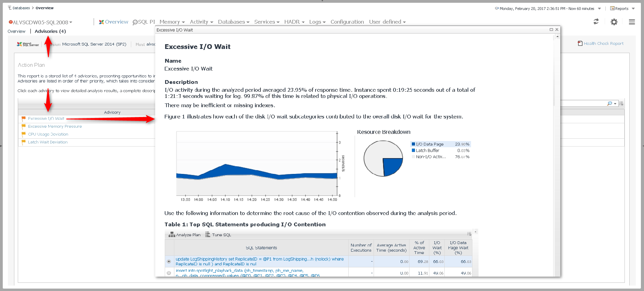Select the insert into spotlight_playback_data radio button
Screen dimensions: 644x291
(169, 273)
